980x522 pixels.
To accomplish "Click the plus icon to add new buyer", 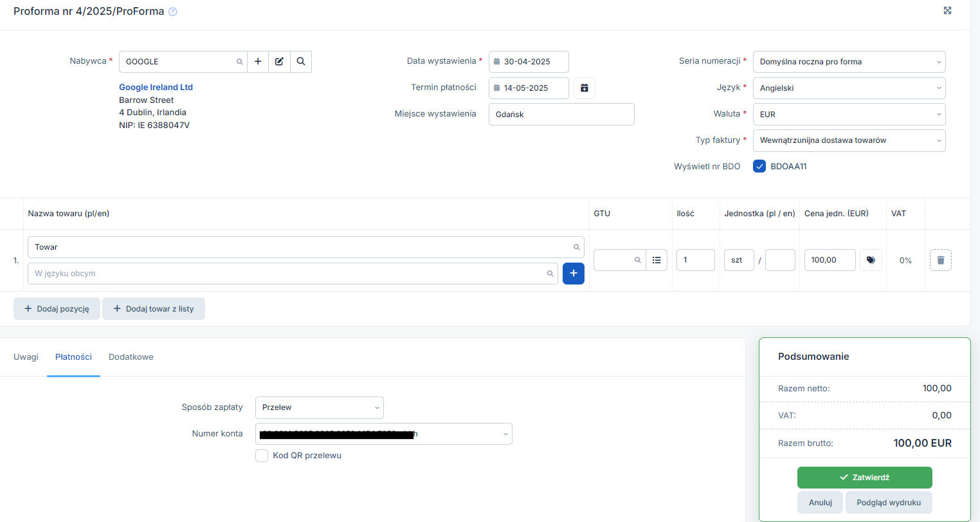I will coord(258,62).
